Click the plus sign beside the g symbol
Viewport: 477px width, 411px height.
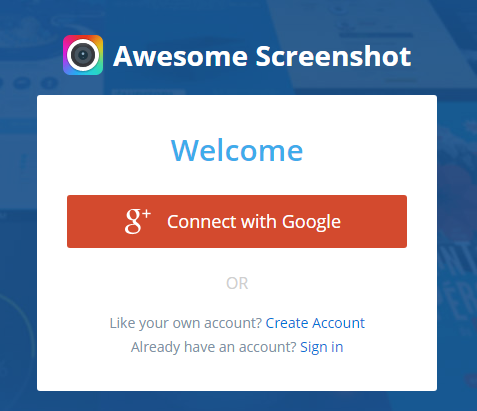coord(147,214)
